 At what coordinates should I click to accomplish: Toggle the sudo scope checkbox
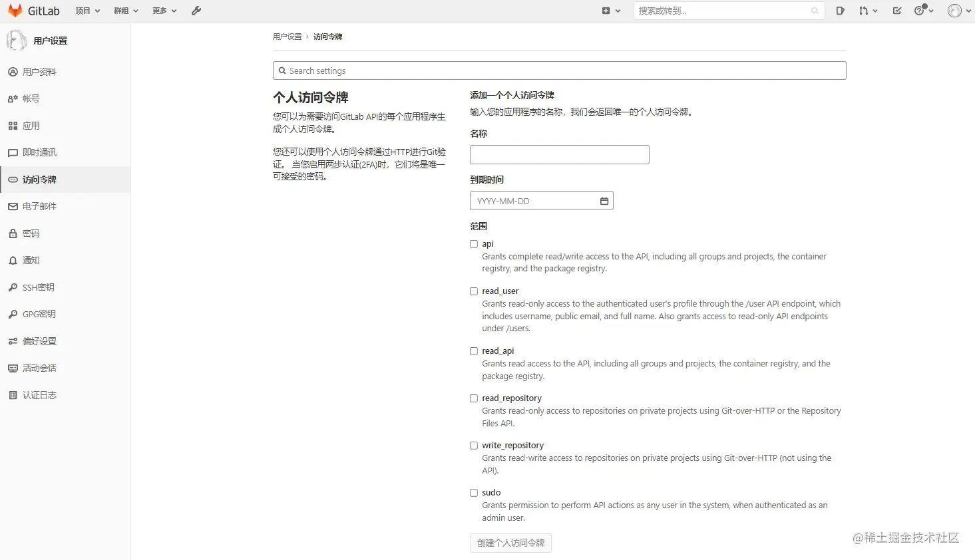click(x=473, y=492)
